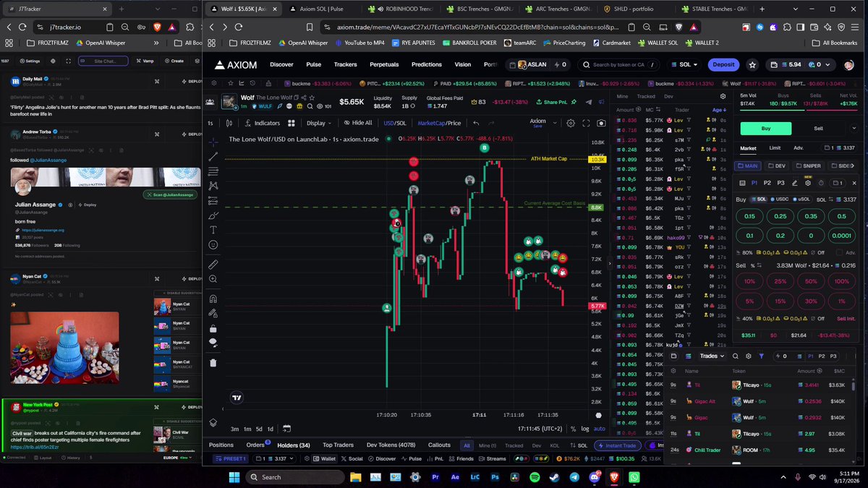868x488 pixels.
Task: Open the Perpetuals nav menu
Action: point(384,64)
